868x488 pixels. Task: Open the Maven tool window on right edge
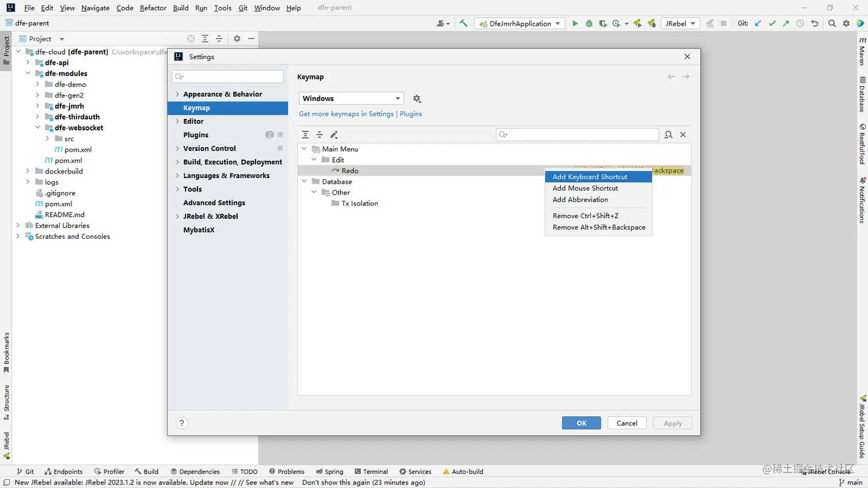point(862,52)
